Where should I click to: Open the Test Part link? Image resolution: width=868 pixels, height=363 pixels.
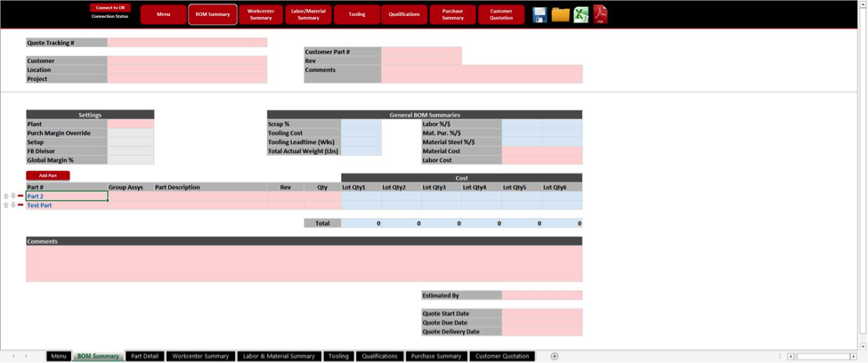pyautogui.click(x=39, y=206)
